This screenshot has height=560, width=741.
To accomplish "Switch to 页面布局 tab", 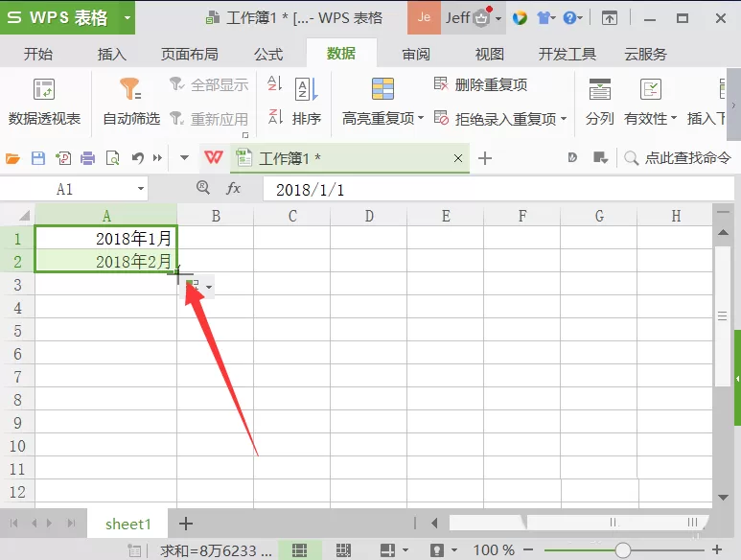I will coord(190,54).
